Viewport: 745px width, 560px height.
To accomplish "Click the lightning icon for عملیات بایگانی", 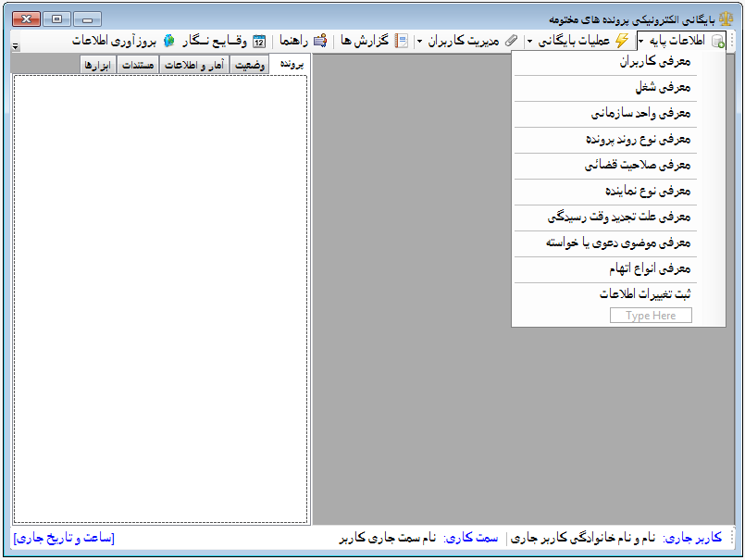I will [x=621, y=41].
